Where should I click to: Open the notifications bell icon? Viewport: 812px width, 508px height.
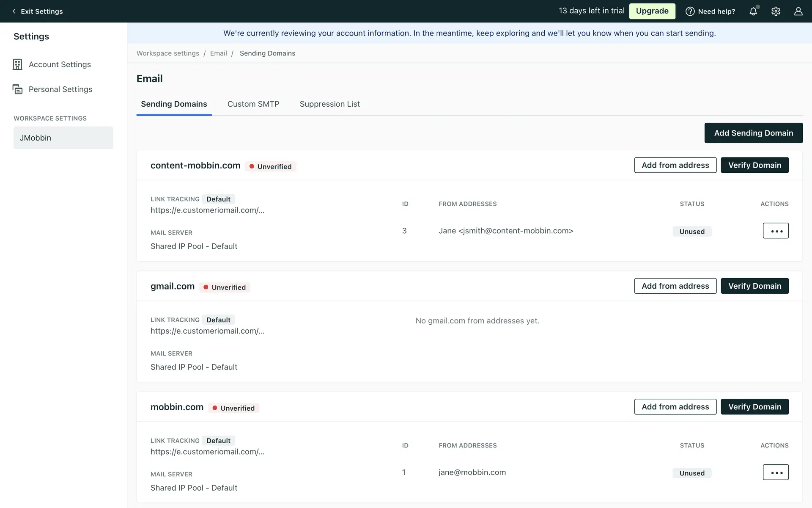click(753, 11)
